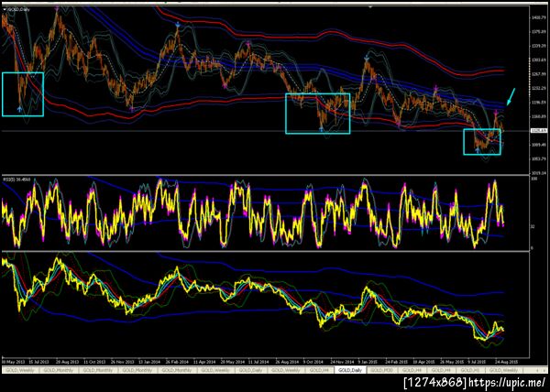Click the RSI scale value 100
The height and width of the screenshot is (392, 550).
(533, 179)
